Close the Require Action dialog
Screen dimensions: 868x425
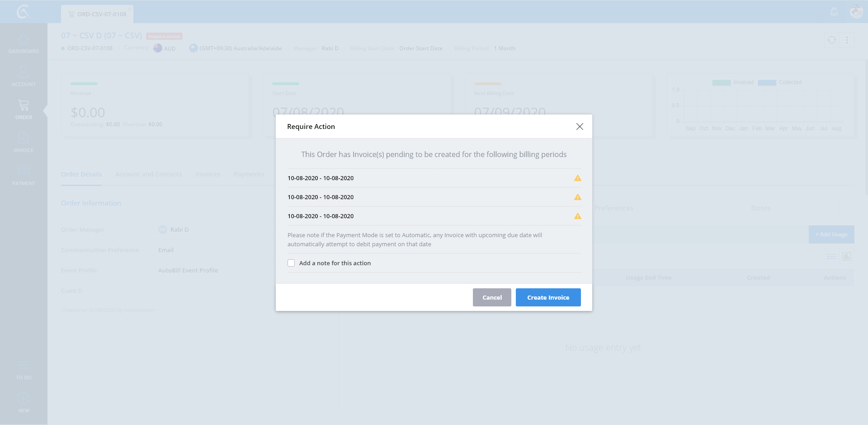click(580, 127)
